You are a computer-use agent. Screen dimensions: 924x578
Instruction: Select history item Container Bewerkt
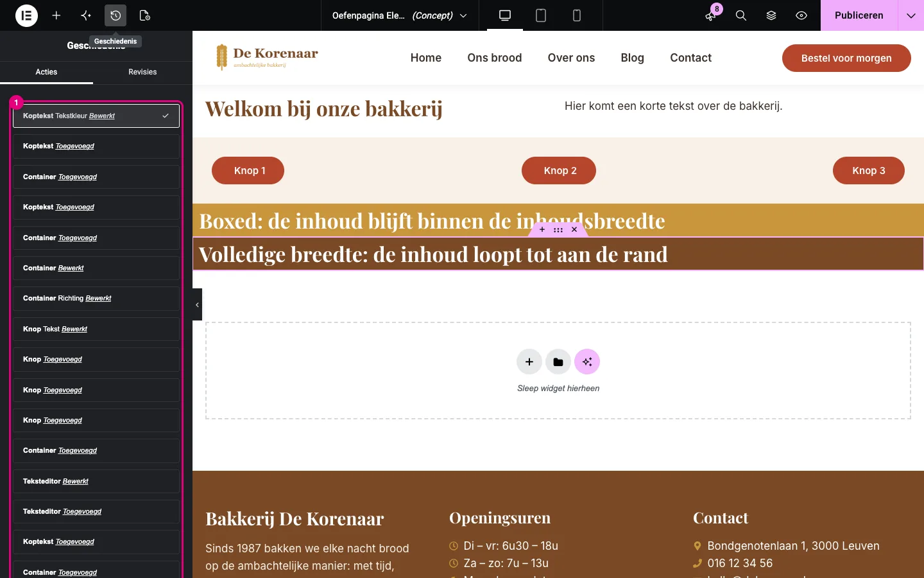96,268
